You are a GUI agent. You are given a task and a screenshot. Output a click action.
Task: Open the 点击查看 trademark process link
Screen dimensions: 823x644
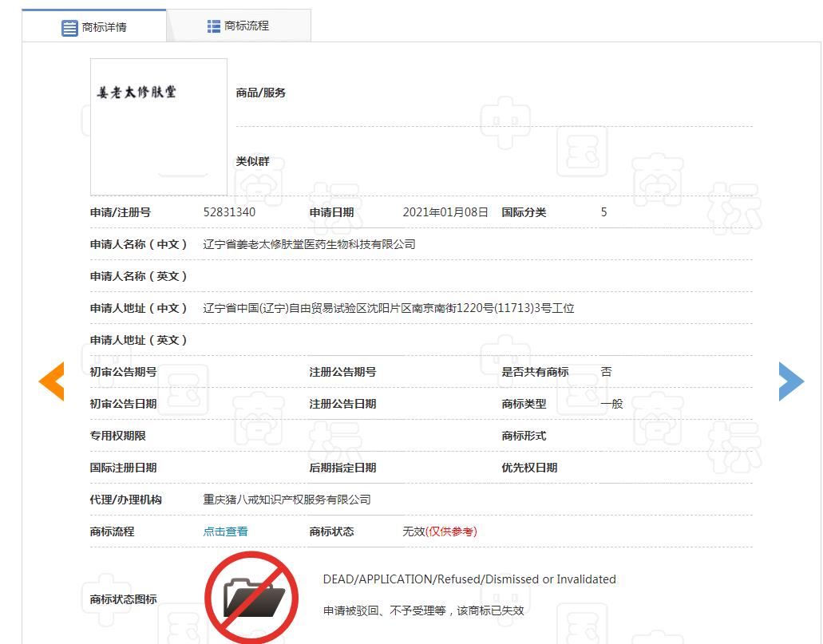pos(225,531)
